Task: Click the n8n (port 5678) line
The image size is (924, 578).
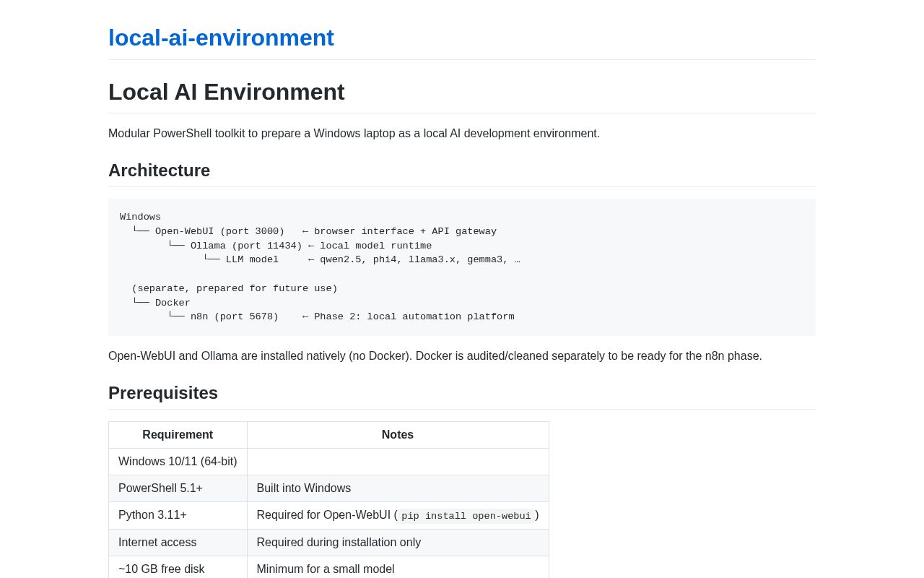Action: tap(341, 316)
